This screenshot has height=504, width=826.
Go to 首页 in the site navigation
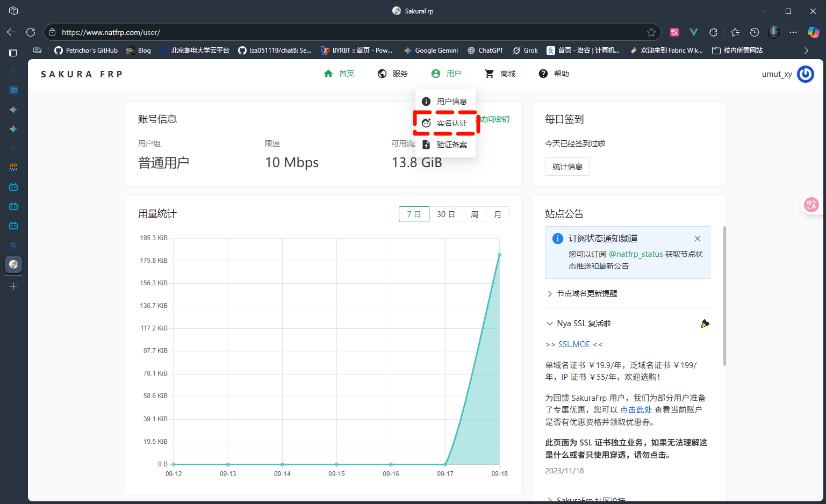(339, 74)
